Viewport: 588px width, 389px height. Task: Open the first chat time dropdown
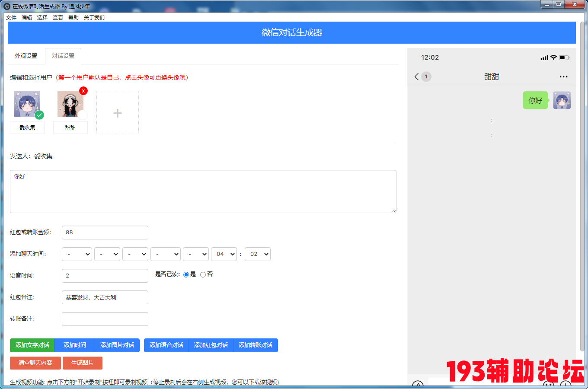(77, 254)
